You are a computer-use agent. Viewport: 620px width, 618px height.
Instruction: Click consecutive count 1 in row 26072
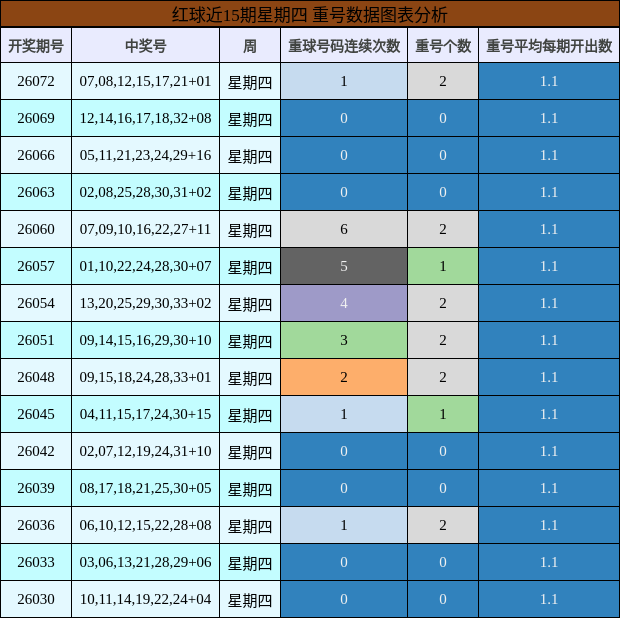click(344, 81)
